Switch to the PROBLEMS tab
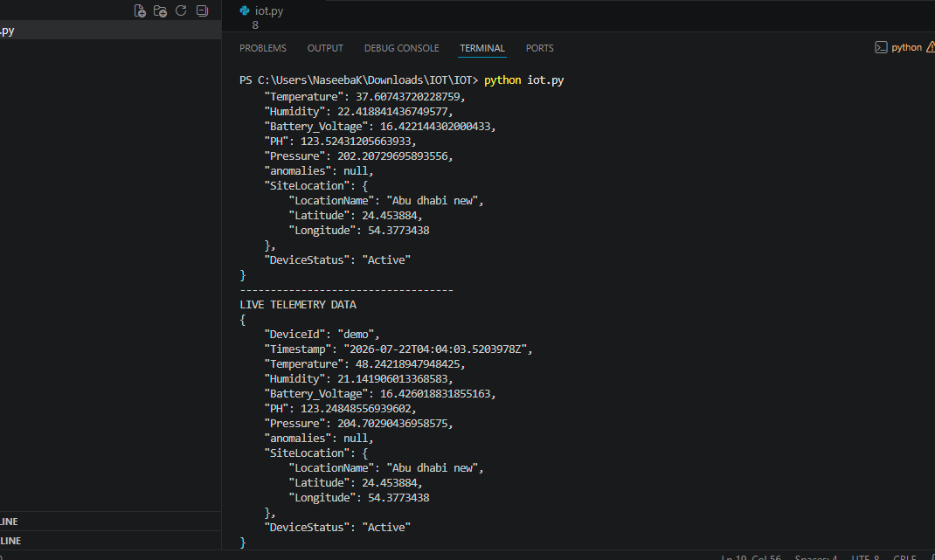935x560 pixels. pyautogui.click(x=263, y=48)
